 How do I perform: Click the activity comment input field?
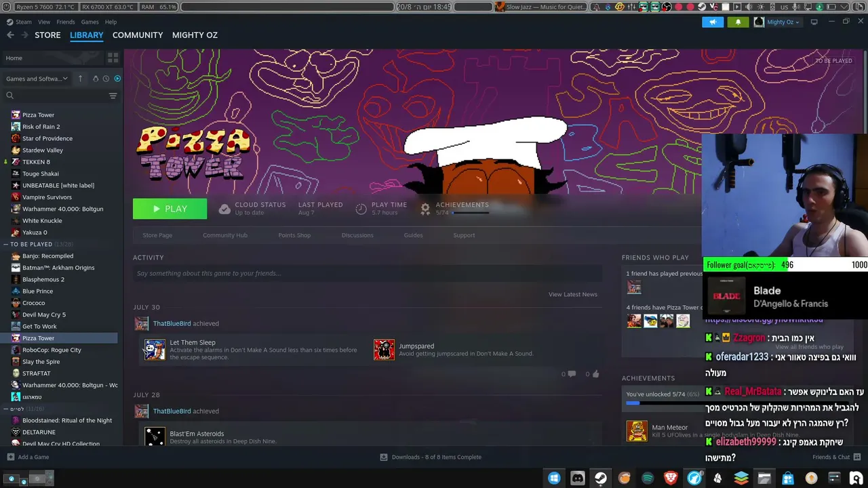coord(368,273)
